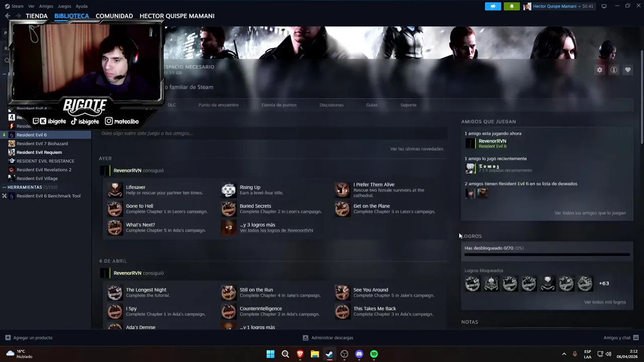Open the Tienda de puntos tab
The width and height of the screenshot is (644, 362).
pyautogui.click(x=279, y=105)
